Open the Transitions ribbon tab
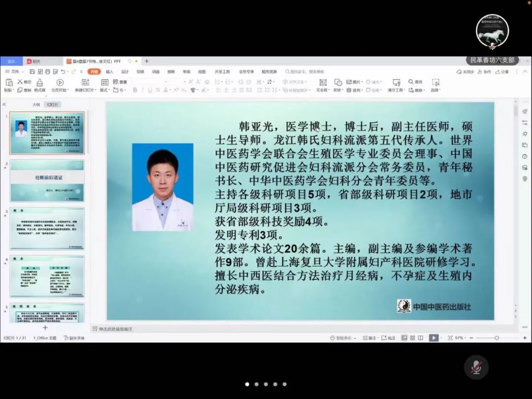 coord(140,71)
